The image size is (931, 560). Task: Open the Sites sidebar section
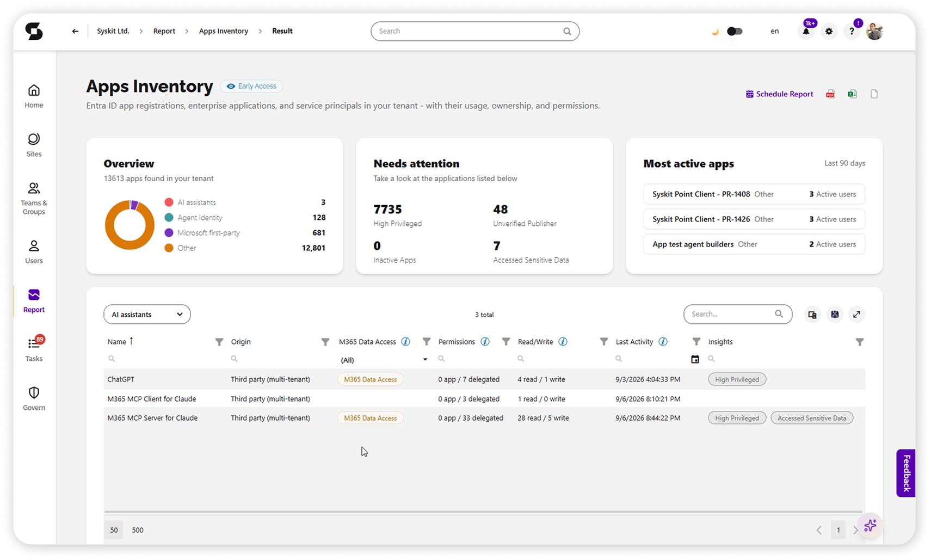click(34, 145)
